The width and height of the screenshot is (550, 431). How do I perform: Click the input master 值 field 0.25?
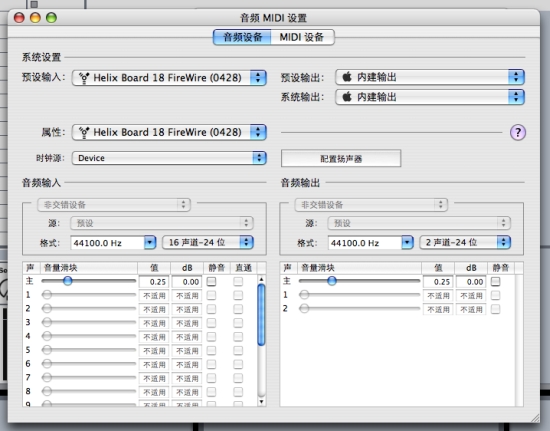pos(154,282)
